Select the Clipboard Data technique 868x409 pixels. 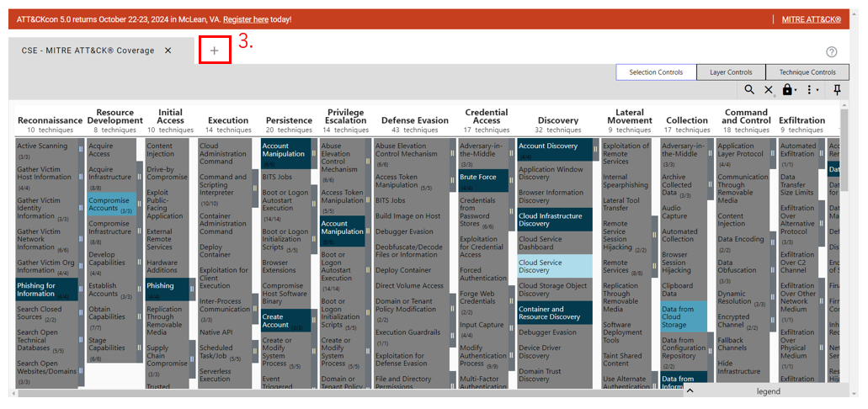pos(684,289)
